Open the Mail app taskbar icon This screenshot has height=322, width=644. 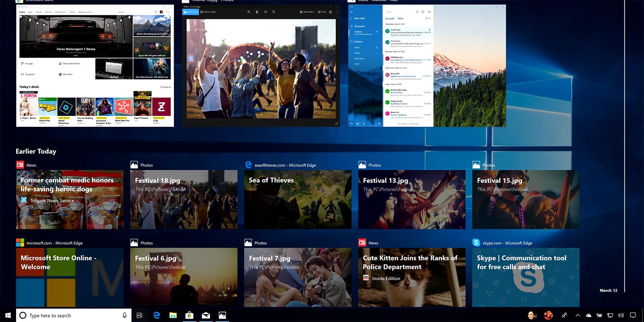[206, 315]
